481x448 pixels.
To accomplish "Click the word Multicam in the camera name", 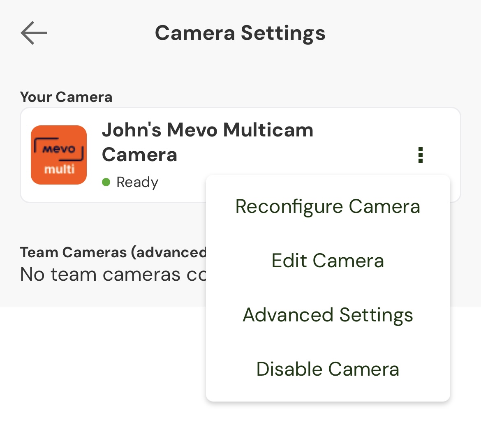I will pos(268,130).
